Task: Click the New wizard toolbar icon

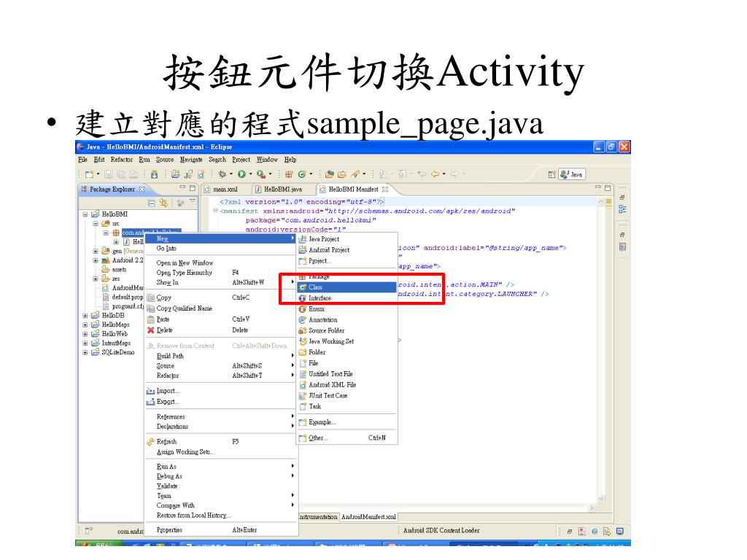Action: click(x=89, y=174)
